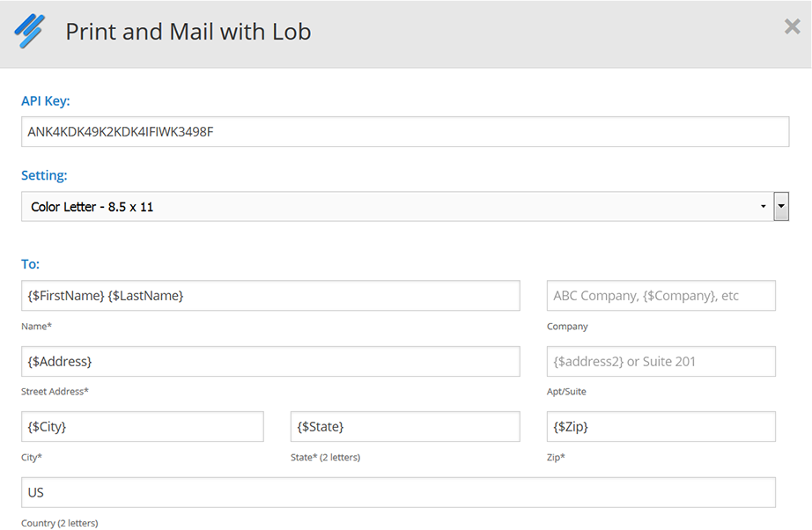Screen dimensions: 812x530
Task: Focus the recipient Name field
Action: coord(270,296)
